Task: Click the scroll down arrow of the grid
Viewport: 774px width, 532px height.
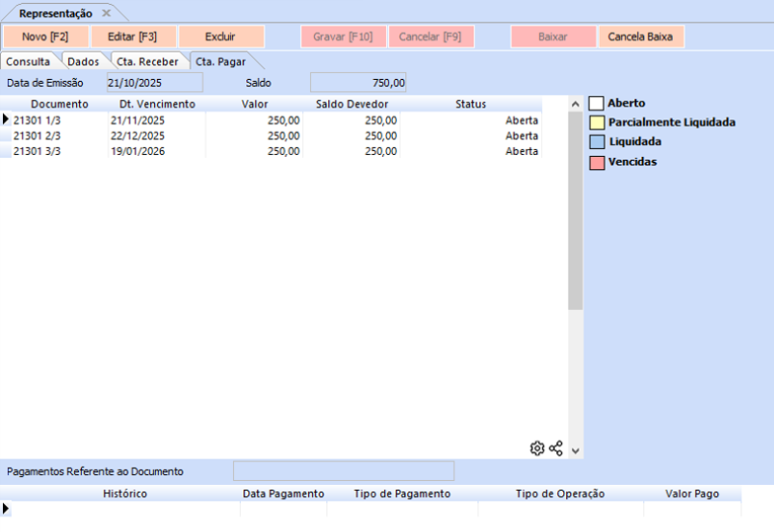Action: coord(575,449)
